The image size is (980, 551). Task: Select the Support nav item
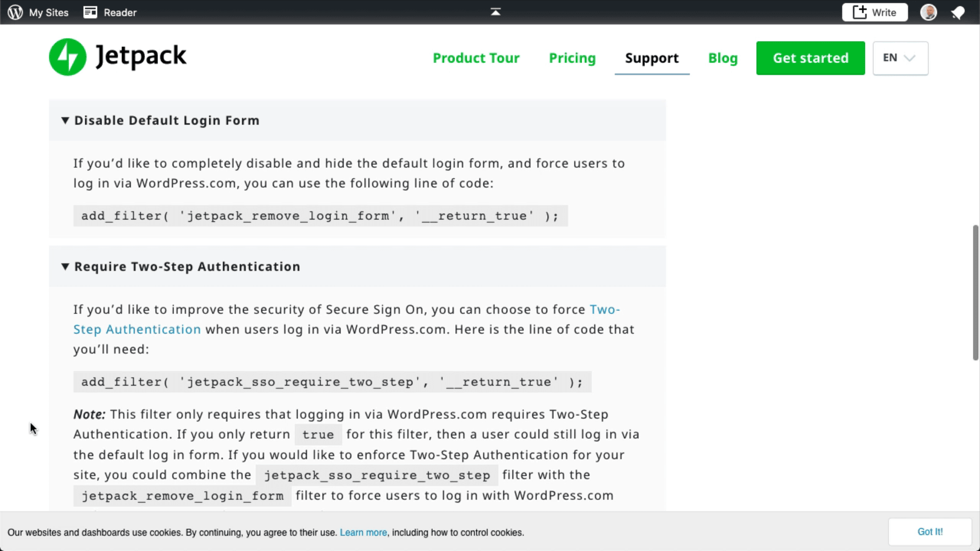652,58
